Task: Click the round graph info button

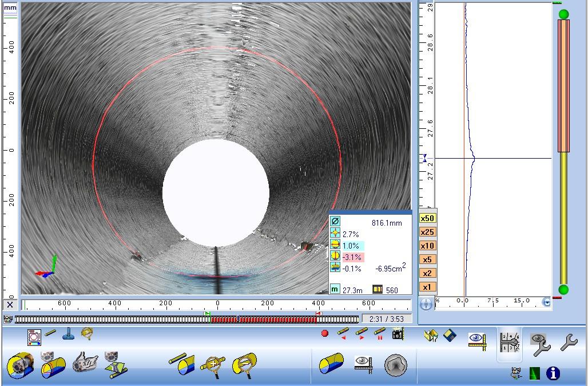Action: click(426, 304)
